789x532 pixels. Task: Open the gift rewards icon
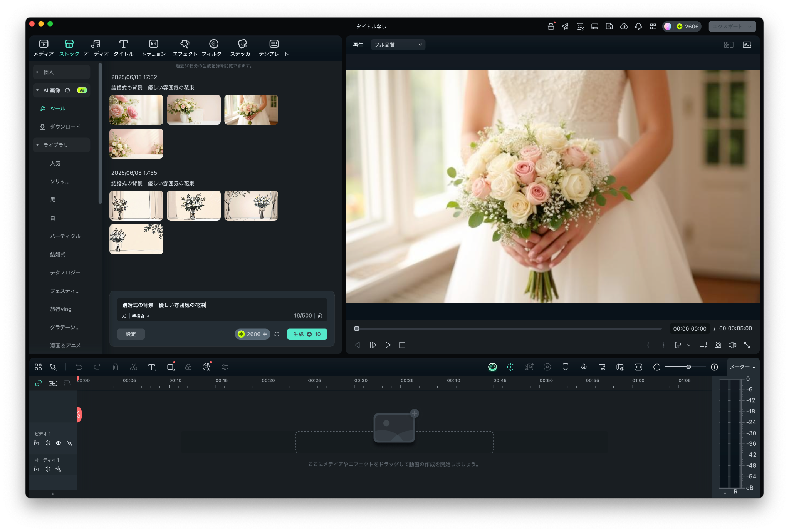coord(551,27)
